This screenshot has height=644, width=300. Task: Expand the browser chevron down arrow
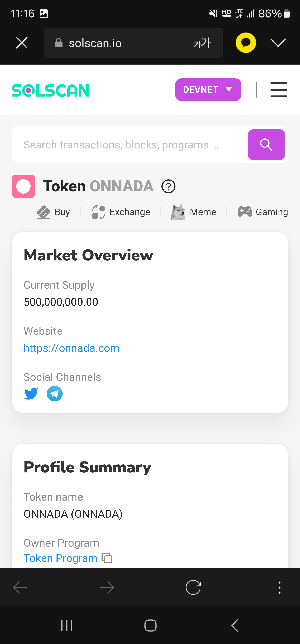pos(278,43)
